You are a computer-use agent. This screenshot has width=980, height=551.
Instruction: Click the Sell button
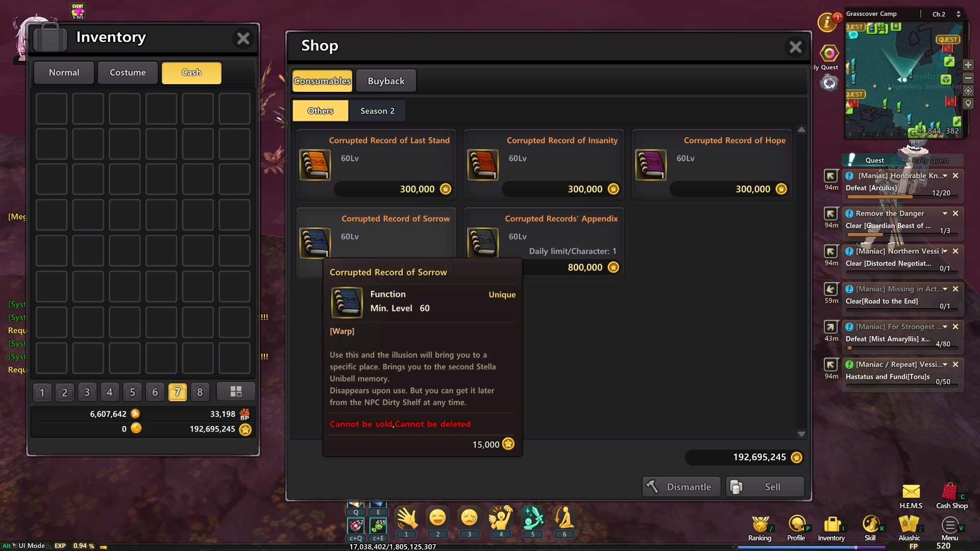pos(765,487)
